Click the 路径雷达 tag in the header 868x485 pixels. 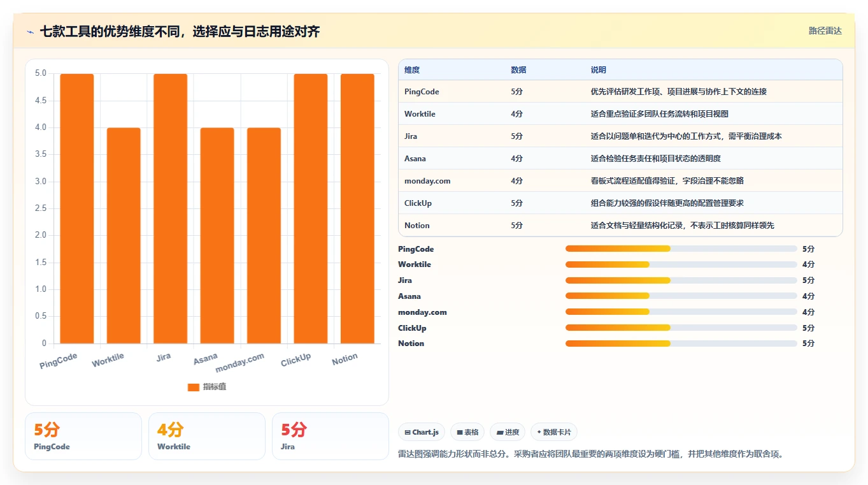825,31
